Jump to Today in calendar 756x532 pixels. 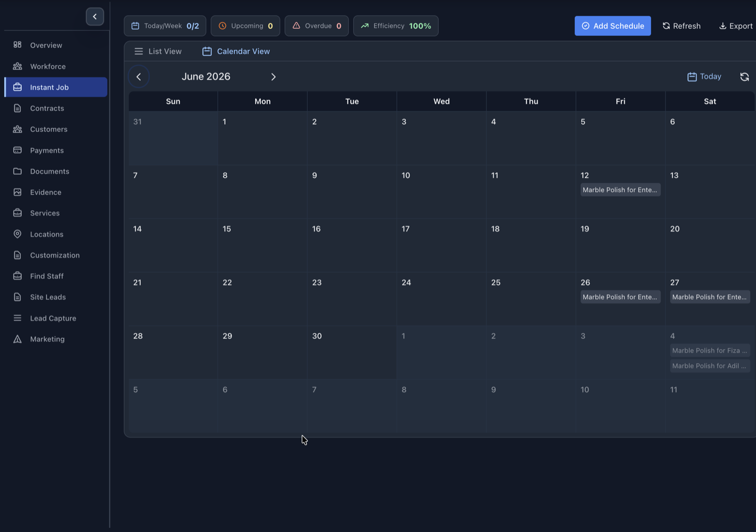coord(705,77)
